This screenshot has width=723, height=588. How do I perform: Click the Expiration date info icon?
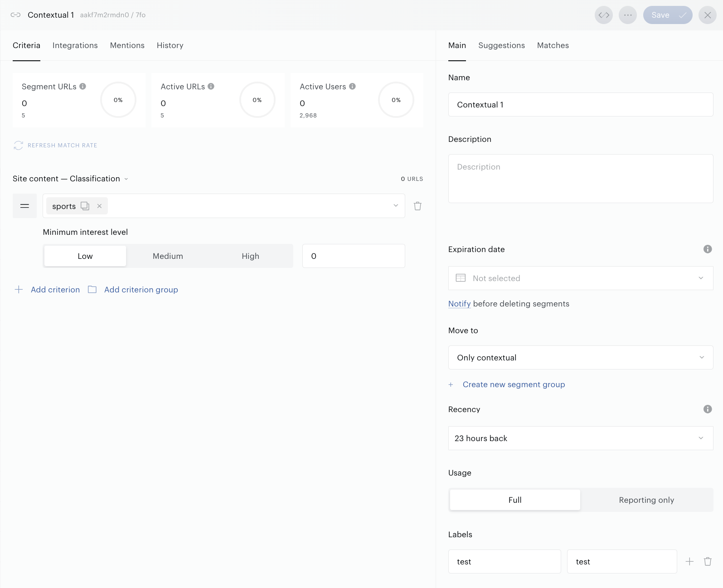pos(707,249)
